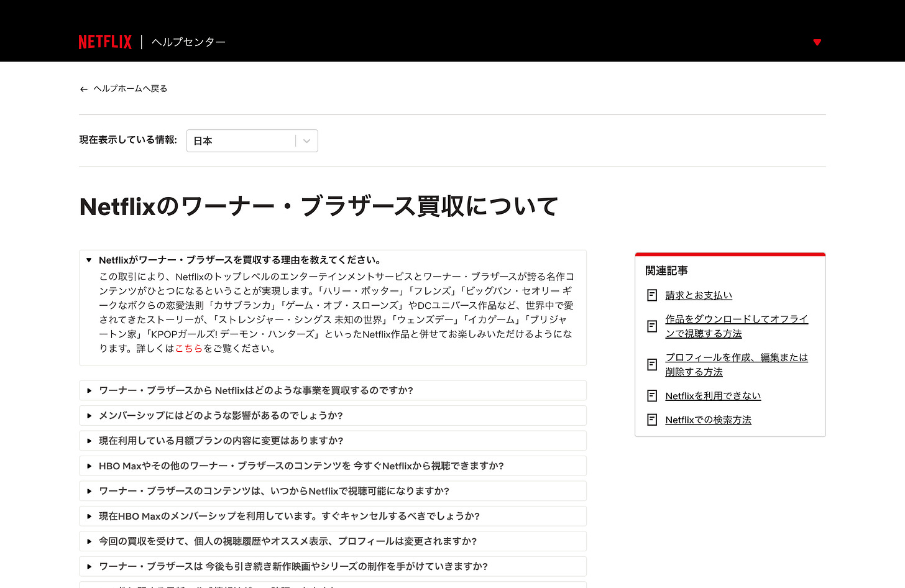Screen dimensions: 905x588
Task: Click the back arrow beside ヘルプホームへ戻る
Action: [83, 89]
